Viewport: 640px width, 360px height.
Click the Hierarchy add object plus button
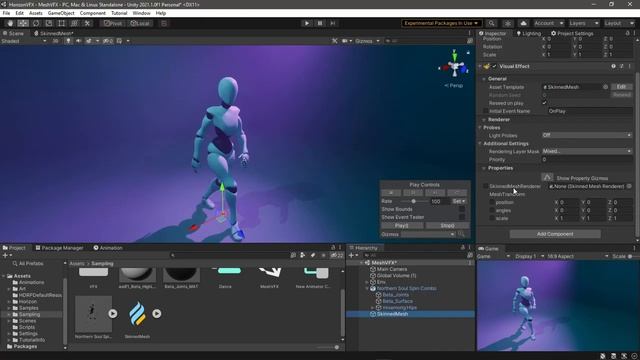353,255
